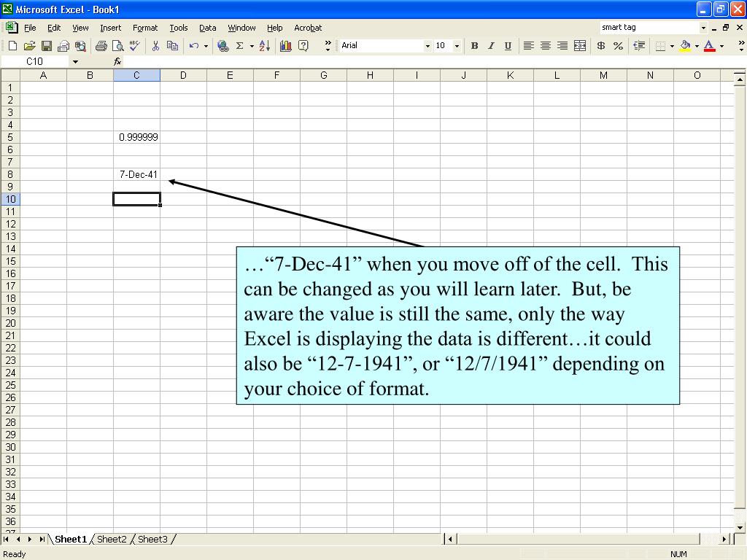Expand the Font Color palette arrow
The width and height of the screenshot is (747, 560).
(721, 46)
